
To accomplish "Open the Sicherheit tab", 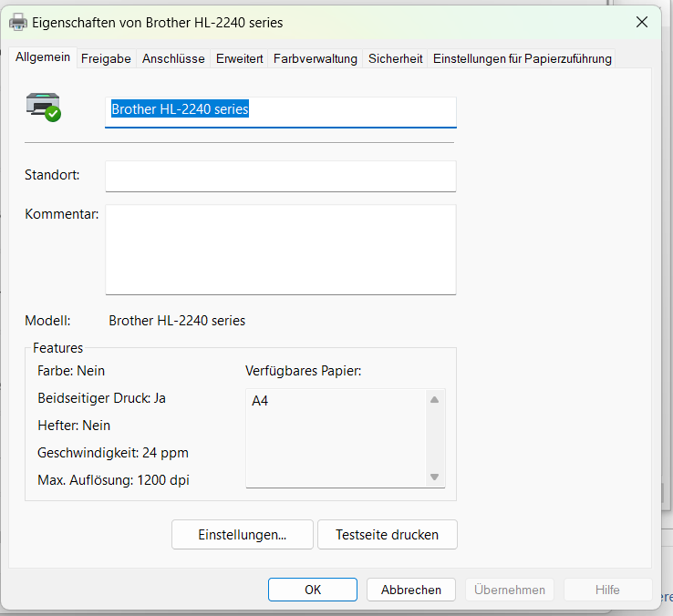I will point(395,58).
